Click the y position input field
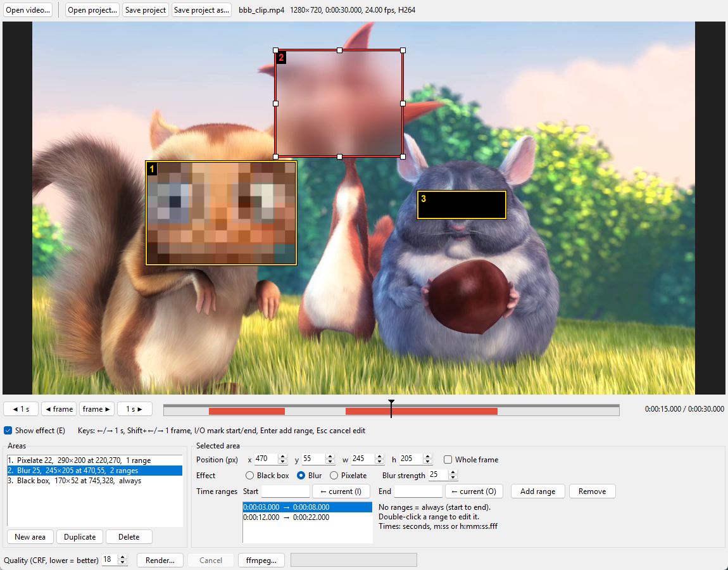 tap(313, 459)
